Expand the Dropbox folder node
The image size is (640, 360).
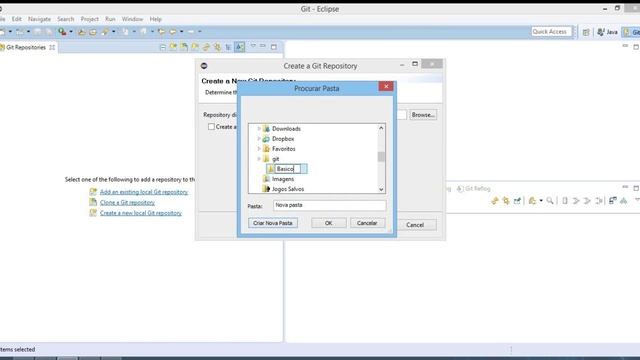259,139
